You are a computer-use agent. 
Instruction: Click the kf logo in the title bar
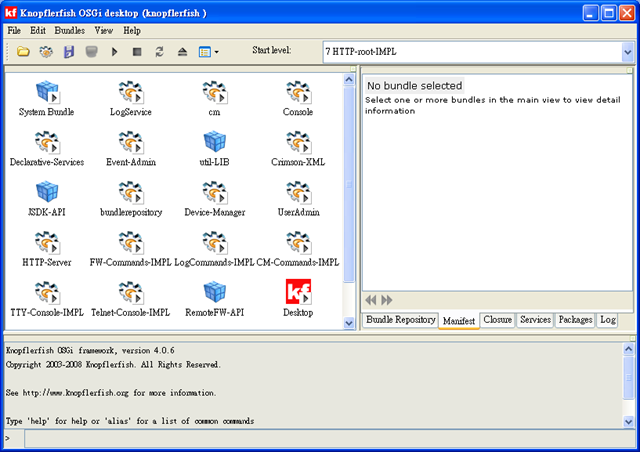tap(11, 13)
